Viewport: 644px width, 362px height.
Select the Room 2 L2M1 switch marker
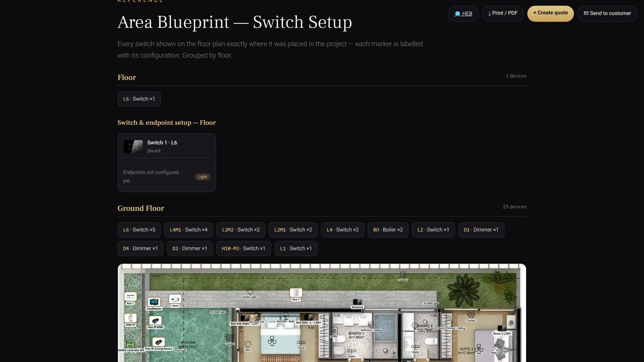(502, 328)
